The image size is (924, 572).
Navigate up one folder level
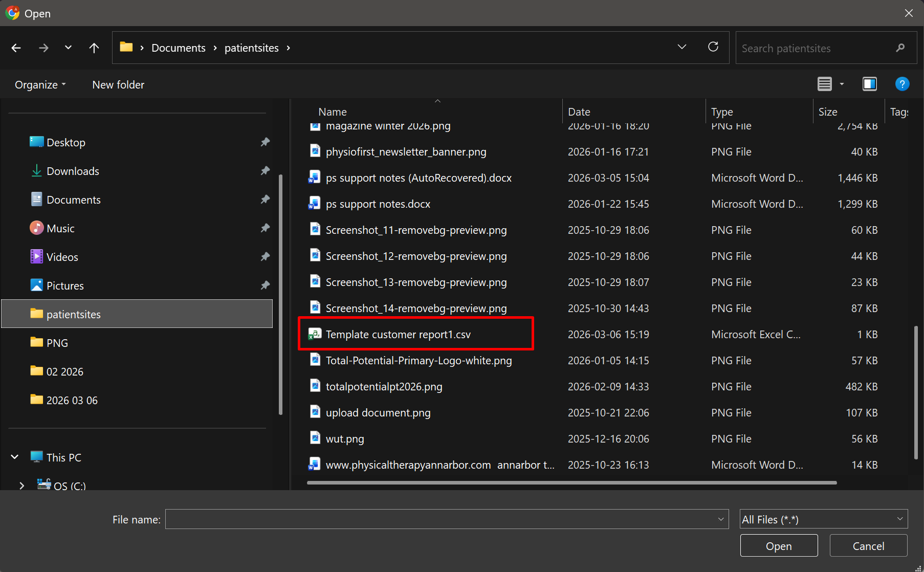94,48
